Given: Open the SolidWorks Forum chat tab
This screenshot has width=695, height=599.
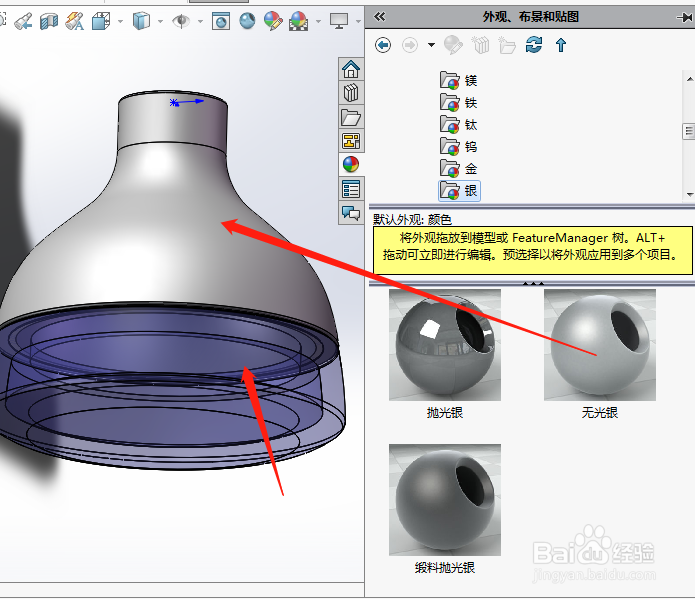Looking at the screenshot, I should click(x=351, y=213).
